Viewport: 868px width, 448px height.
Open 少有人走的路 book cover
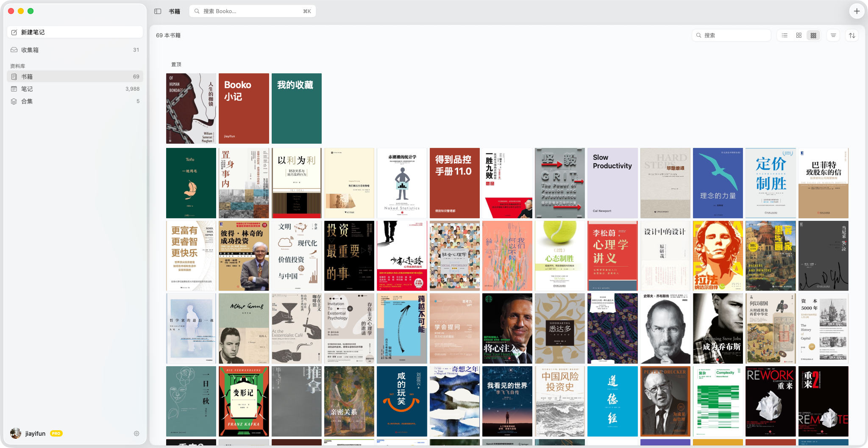pyautogui.click(x=402, y=256)
